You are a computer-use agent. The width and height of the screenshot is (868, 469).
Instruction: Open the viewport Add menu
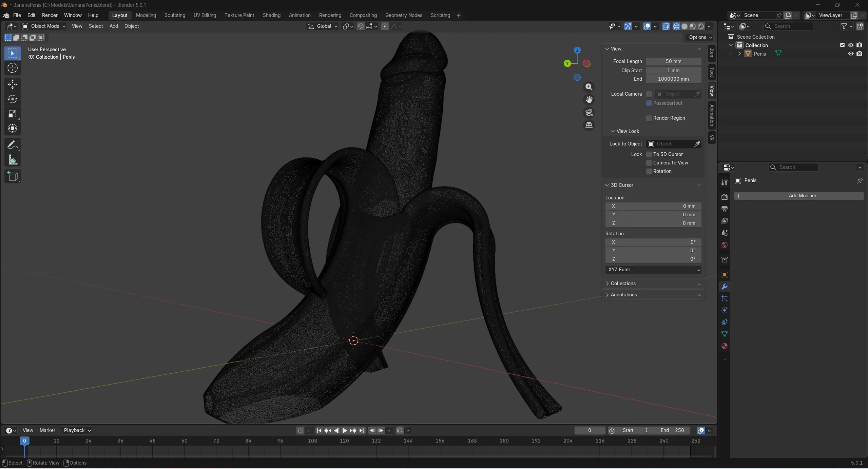114,26
